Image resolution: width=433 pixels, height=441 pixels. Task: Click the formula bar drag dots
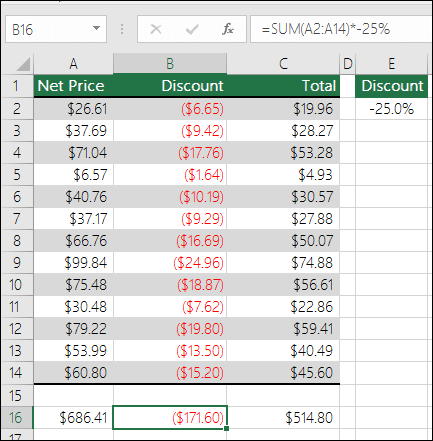click(x=122, y=29)
